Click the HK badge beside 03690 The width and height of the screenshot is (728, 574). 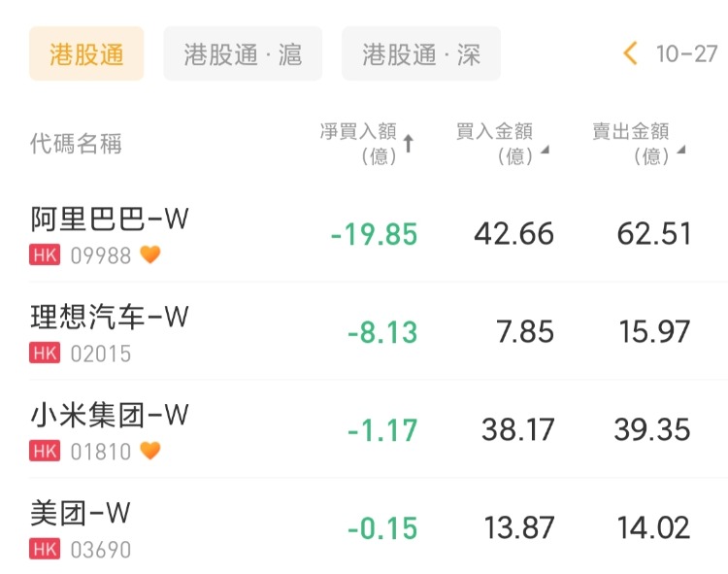coord(45,549)
